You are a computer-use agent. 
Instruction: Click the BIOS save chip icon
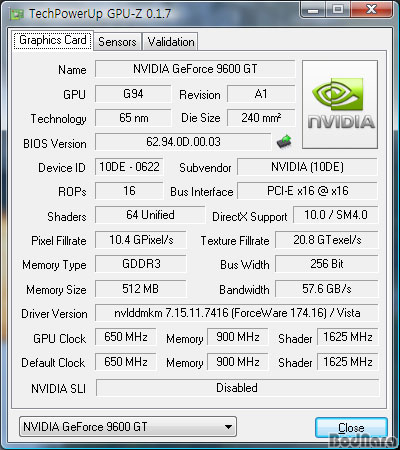(x=284, y=142)
